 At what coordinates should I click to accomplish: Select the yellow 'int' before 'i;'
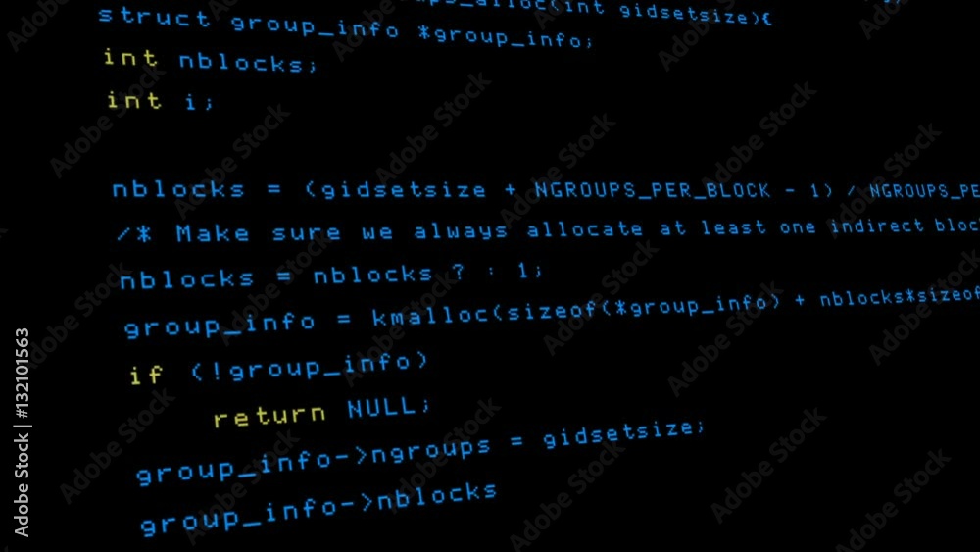tap(134, 100)
